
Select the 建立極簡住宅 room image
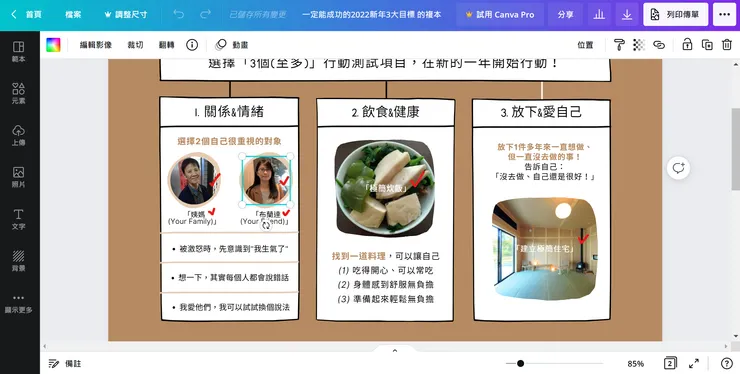tap(545, 249)
